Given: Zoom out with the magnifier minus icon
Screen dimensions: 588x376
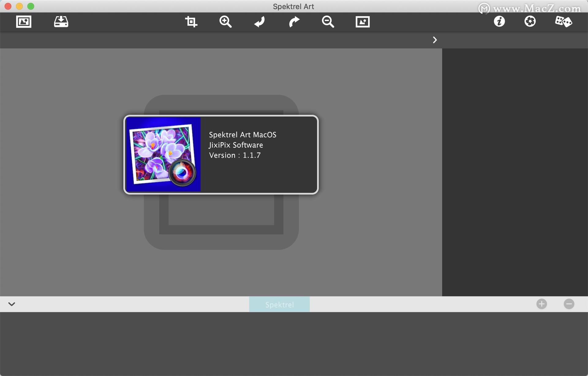Looking at the screenshot, I should (328, 22).
